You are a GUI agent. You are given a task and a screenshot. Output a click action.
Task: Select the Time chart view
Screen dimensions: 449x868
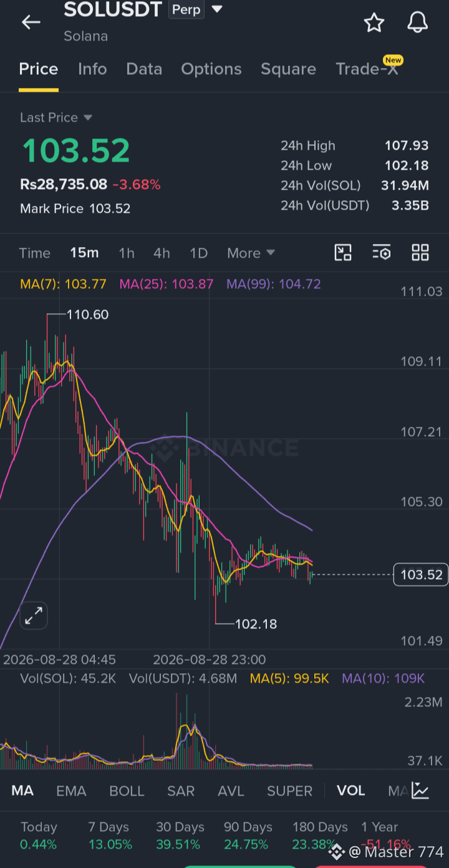pos(35,253)
